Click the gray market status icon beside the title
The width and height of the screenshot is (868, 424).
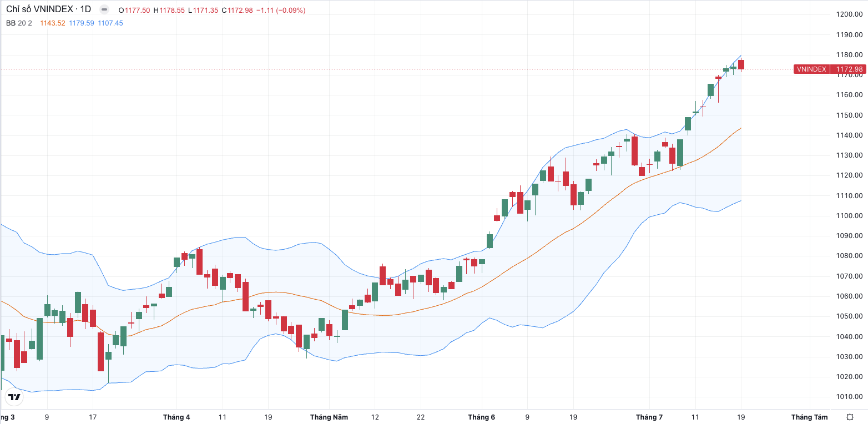[x=104, y=10]
